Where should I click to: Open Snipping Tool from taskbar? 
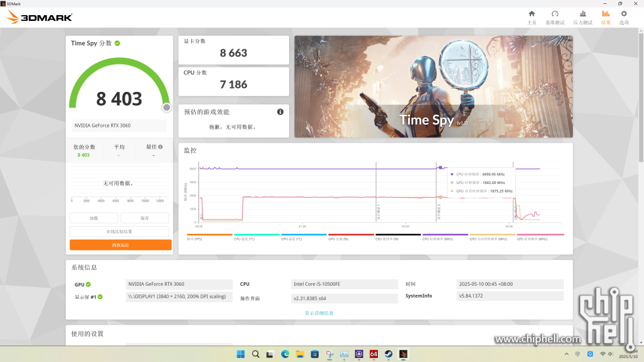click(x=329, y=354)
